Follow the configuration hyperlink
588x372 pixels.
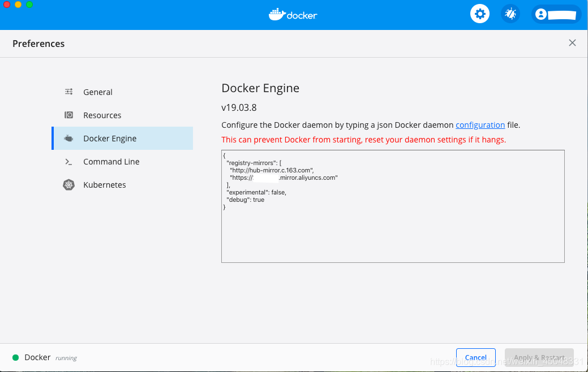(x=480, y=125)
